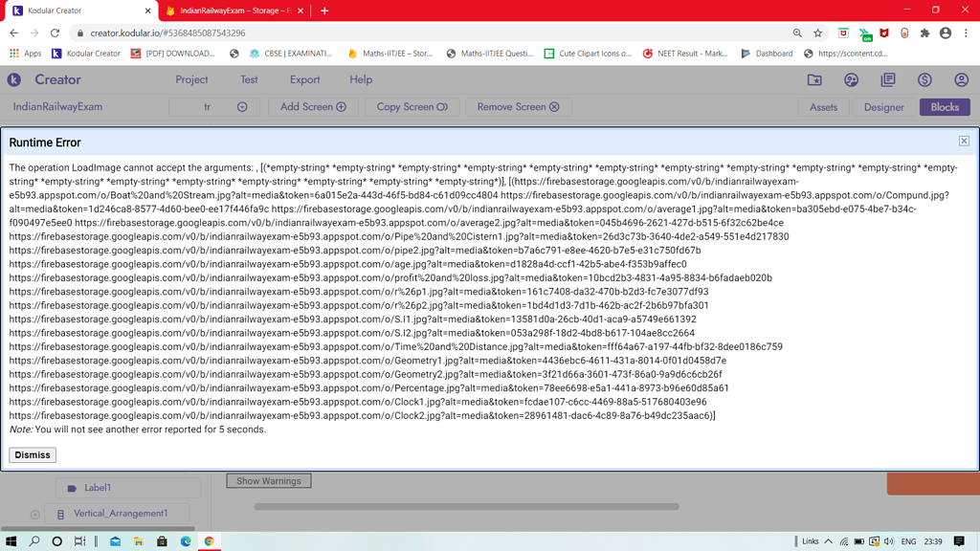Open the starred projects folder icon
Image resolution: width=980 pixels, height=551 pixels.
(x=814, y=79)
